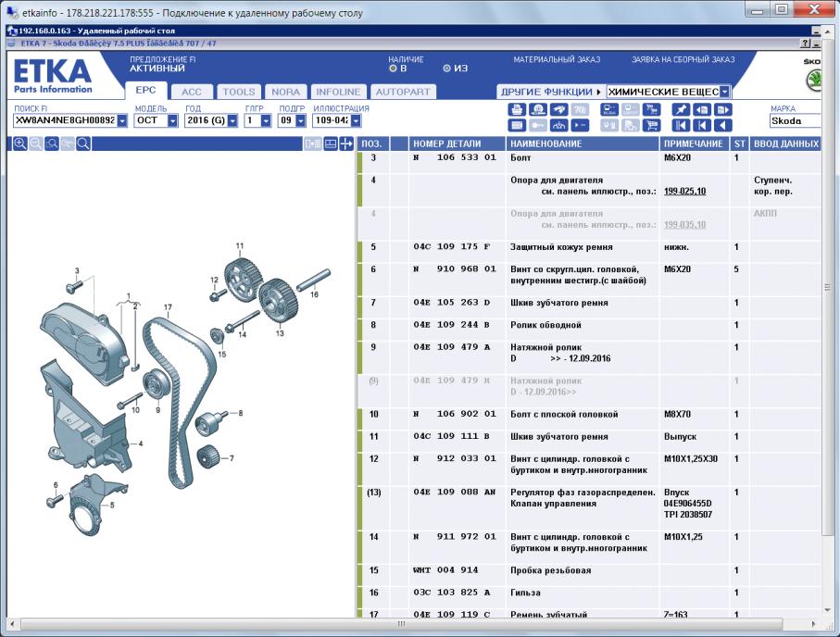Zoom in on the illustration
Screen dimensions: 840x637
pos(19,144)
